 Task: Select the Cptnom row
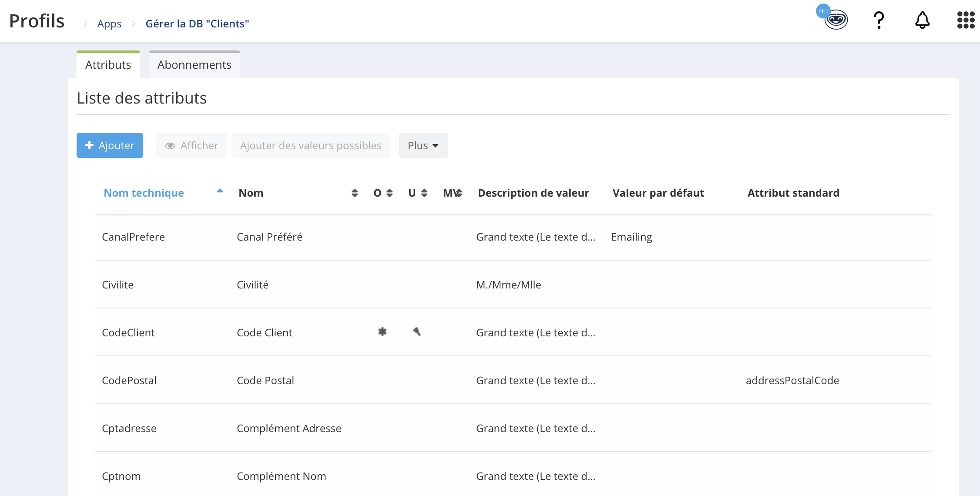pos(513,474)
